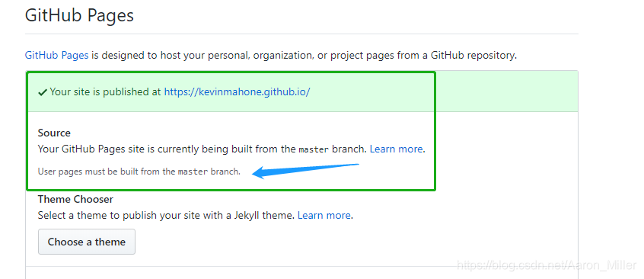The image size is (644, 279).
Task: Select 'Select a theme to publish' description
Action: 167,215
